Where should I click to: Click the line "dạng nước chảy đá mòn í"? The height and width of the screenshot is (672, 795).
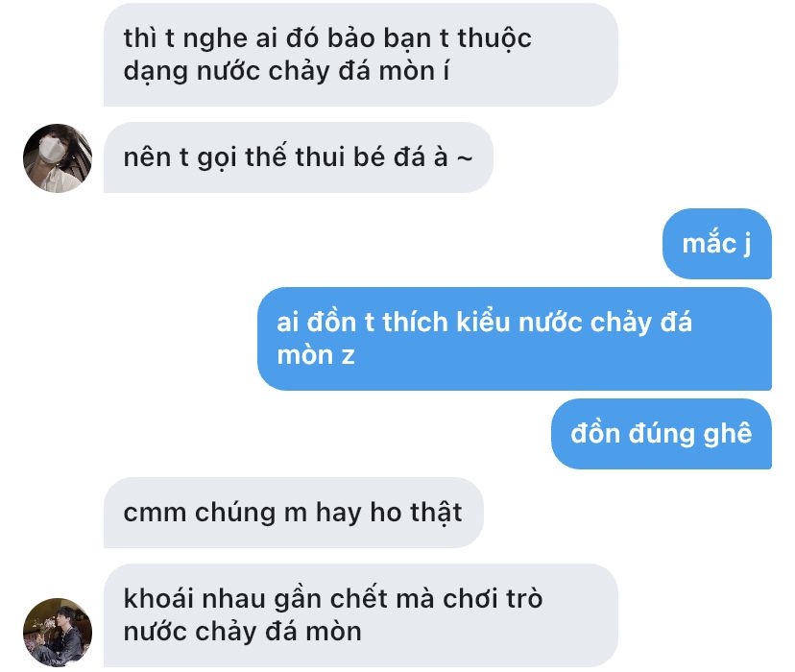coord(286,71)
